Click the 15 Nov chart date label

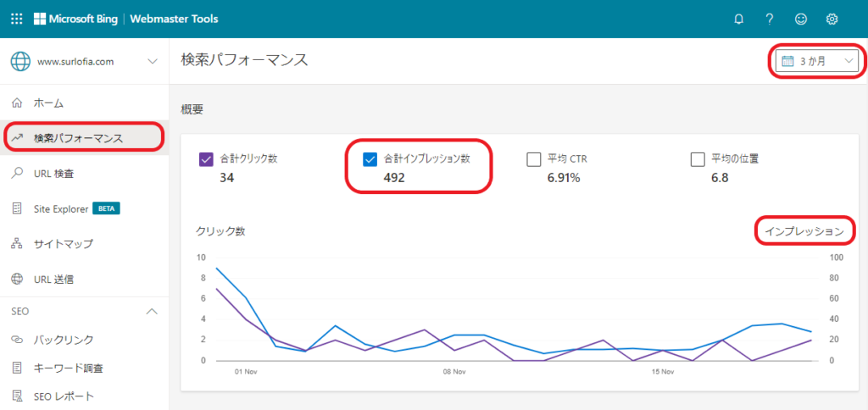(663, 372)
